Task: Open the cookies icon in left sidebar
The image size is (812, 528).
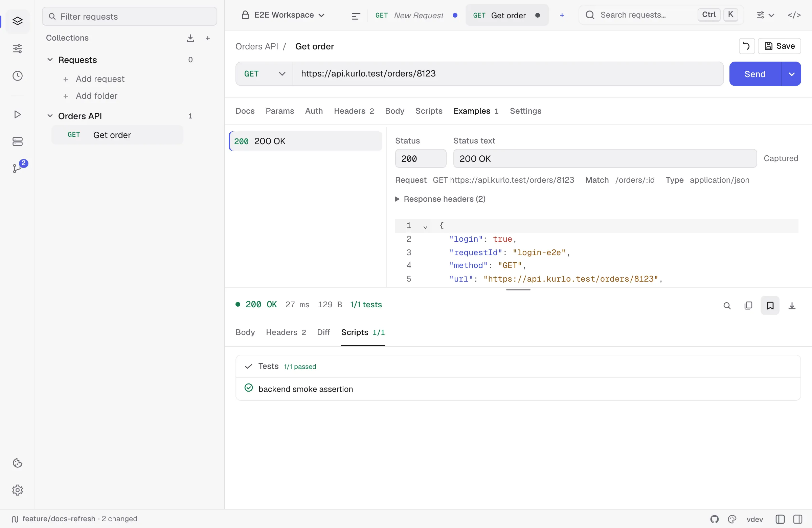Action: [x=17, y=463]
